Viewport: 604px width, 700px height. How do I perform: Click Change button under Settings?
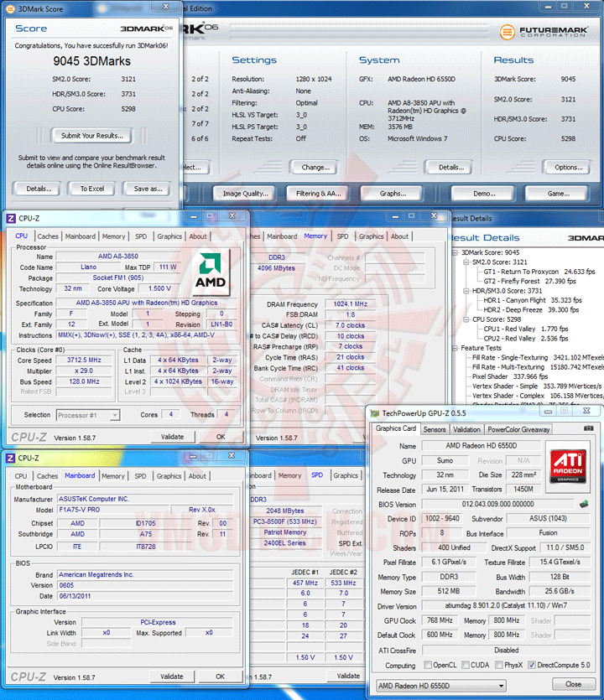point(315,168)
